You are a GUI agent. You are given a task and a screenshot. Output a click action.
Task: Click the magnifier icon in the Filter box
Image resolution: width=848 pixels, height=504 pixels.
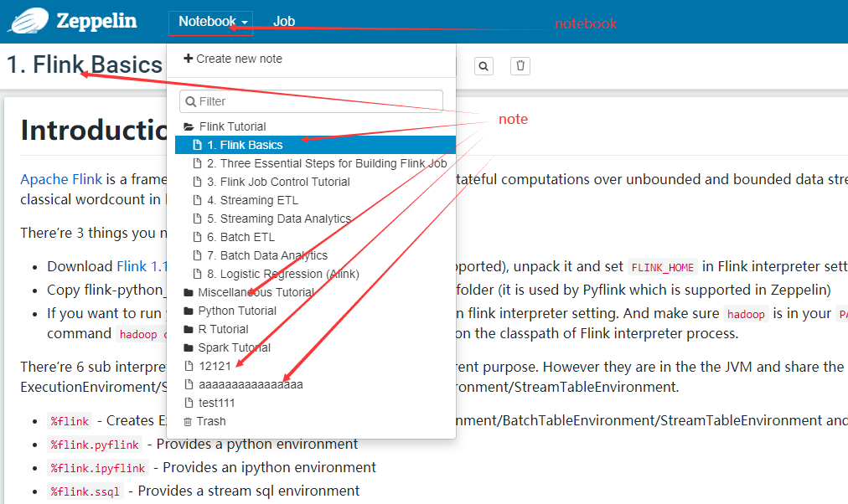(x=190, y=101)
